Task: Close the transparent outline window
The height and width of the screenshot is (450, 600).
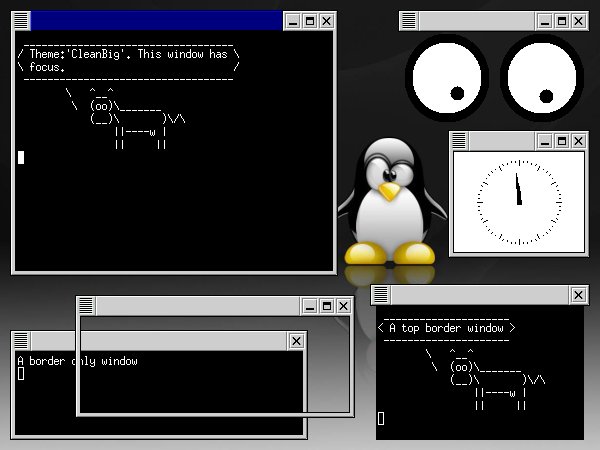Action: click(344, 306)
